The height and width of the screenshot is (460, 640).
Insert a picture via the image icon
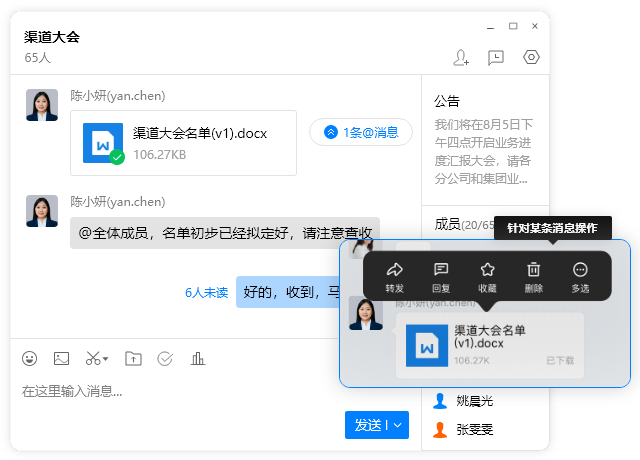point(62,359)
